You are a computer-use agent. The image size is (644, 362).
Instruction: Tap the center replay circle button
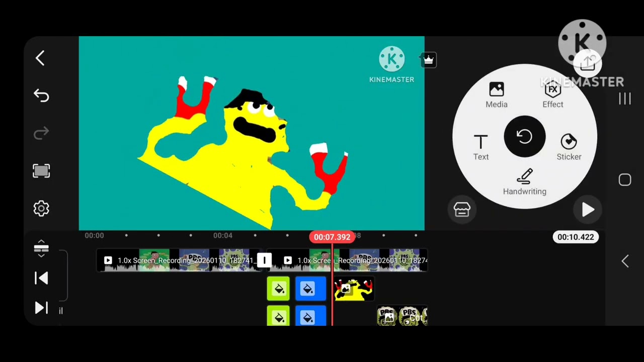pos(525,137)
